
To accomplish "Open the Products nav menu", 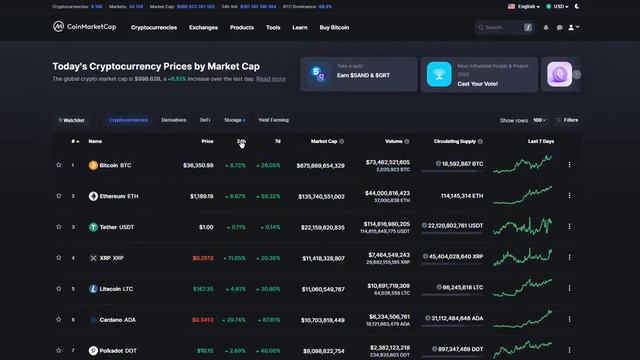I will pos(242,27).
